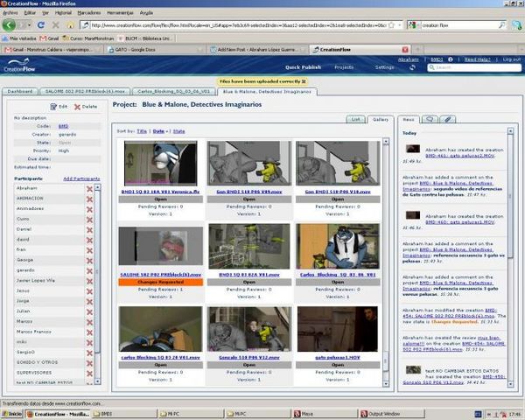
Task: Sort the gallery by Title
Action: 142,131
